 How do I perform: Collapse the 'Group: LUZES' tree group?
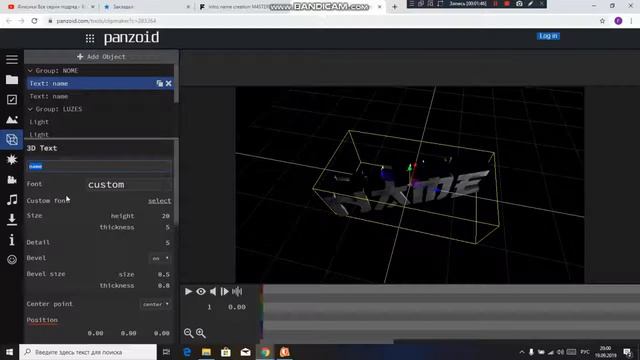pos(30,109)
